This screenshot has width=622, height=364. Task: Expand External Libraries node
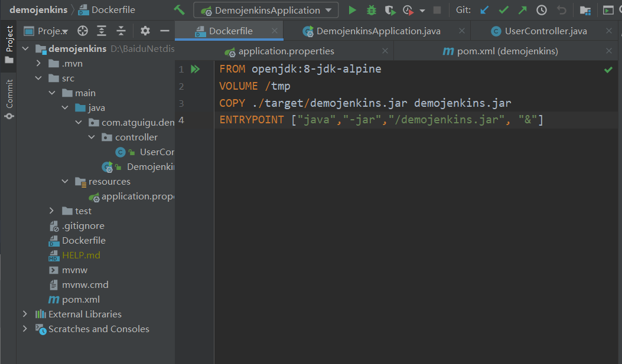25,314
